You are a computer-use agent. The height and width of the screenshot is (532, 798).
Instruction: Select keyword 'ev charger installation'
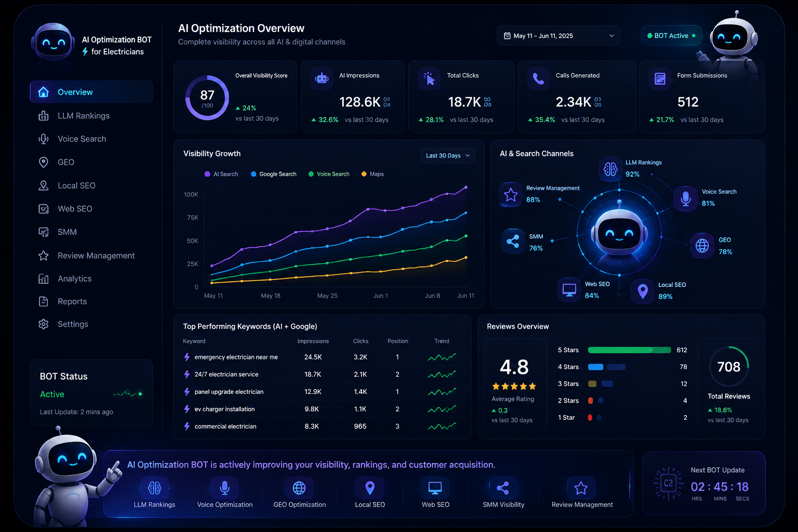click(x=224, y=409)
